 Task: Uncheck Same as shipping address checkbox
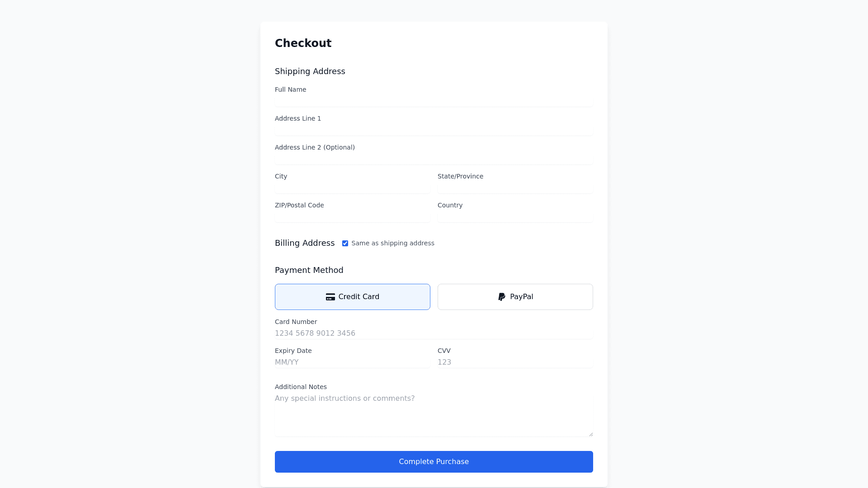(345, 244)
